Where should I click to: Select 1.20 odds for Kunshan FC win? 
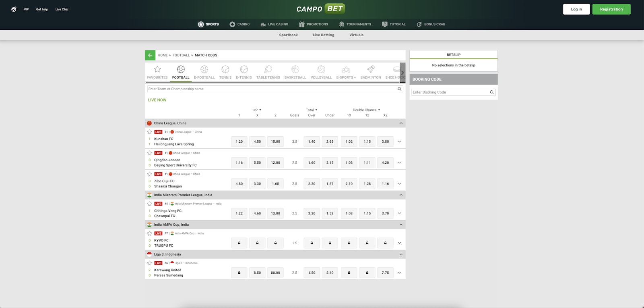click(x=239, y=142)
